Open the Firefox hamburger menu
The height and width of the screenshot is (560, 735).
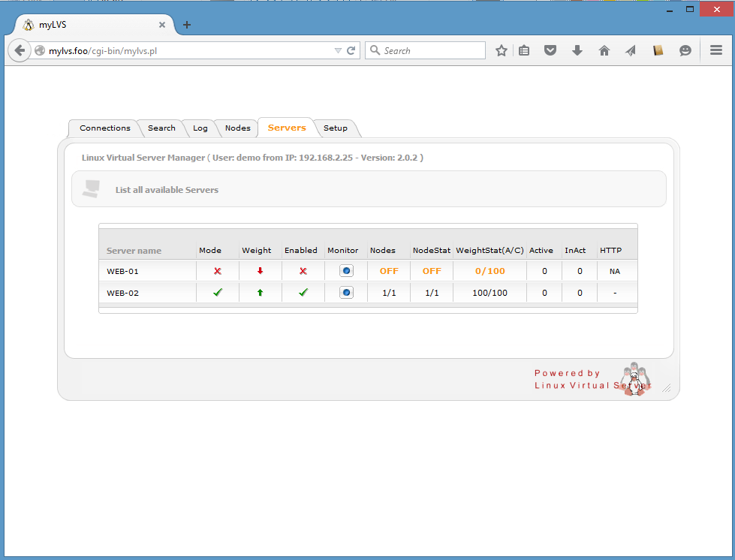[x=715, y=50]
